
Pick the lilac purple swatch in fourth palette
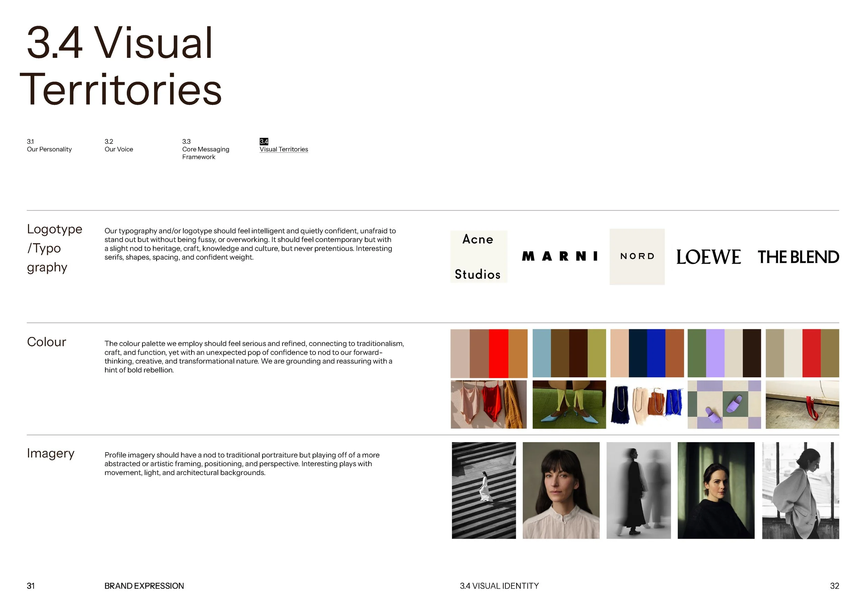click(x=715, y=353)
